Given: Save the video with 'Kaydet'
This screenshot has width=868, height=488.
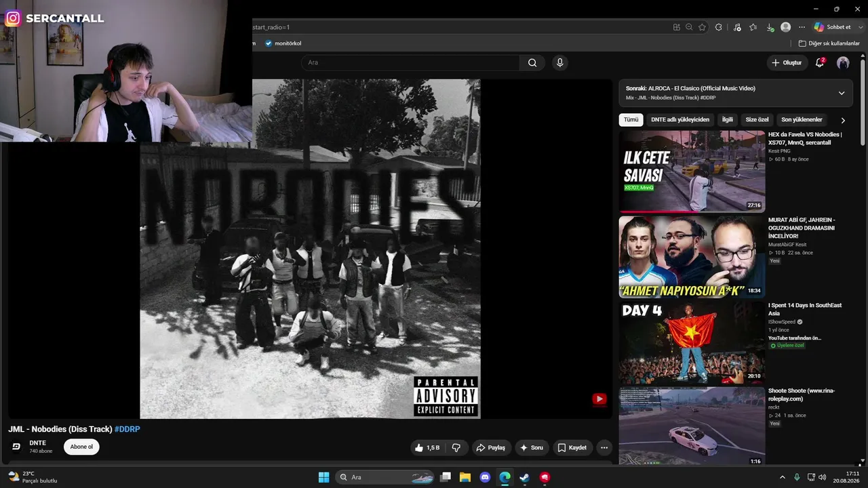Looking at the screenshot, I should (572, 447).
